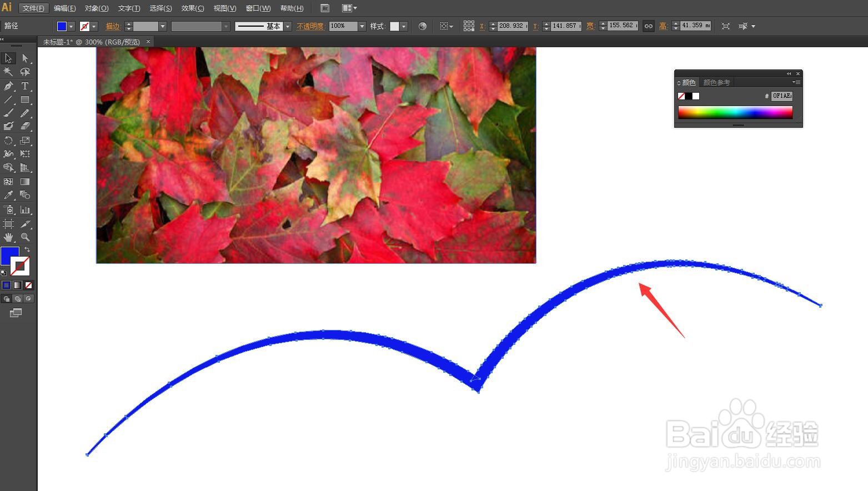Select the Pen tool
The width and height of the screenshot is (868, 491).
[8, 86]
